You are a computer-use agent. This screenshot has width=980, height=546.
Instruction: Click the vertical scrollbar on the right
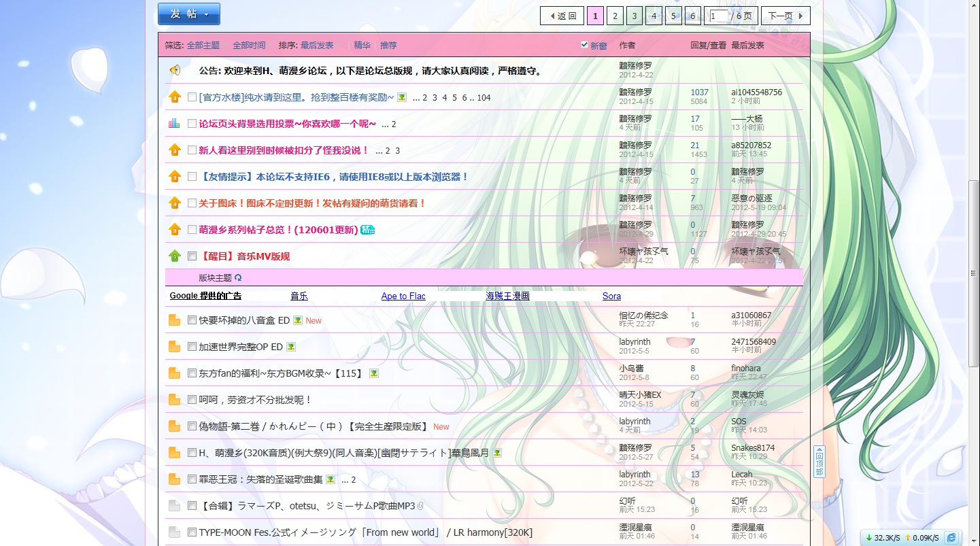973,272
